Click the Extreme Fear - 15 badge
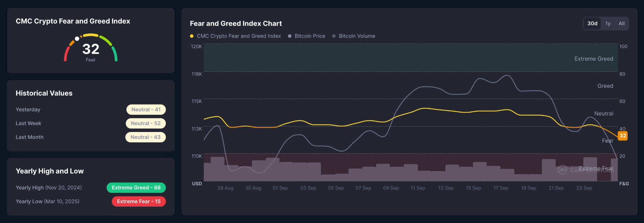 [139, 202]
